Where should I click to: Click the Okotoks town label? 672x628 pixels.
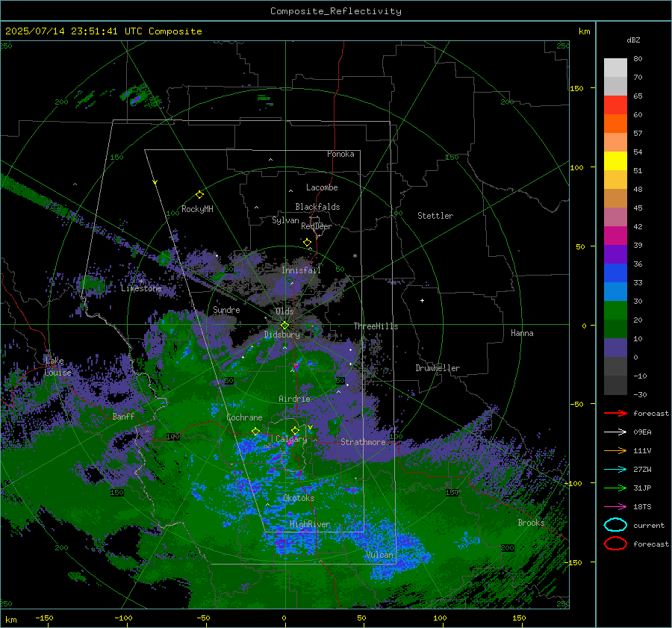pyautogui.click(x=299, y=498)
